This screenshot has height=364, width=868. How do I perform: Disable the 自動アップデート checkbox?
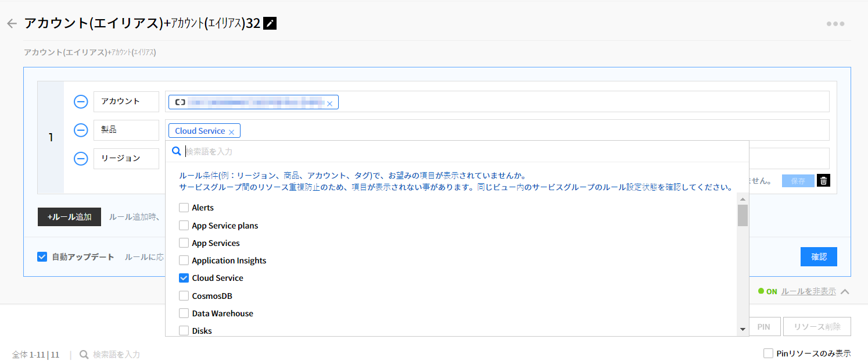click(42, 257)
